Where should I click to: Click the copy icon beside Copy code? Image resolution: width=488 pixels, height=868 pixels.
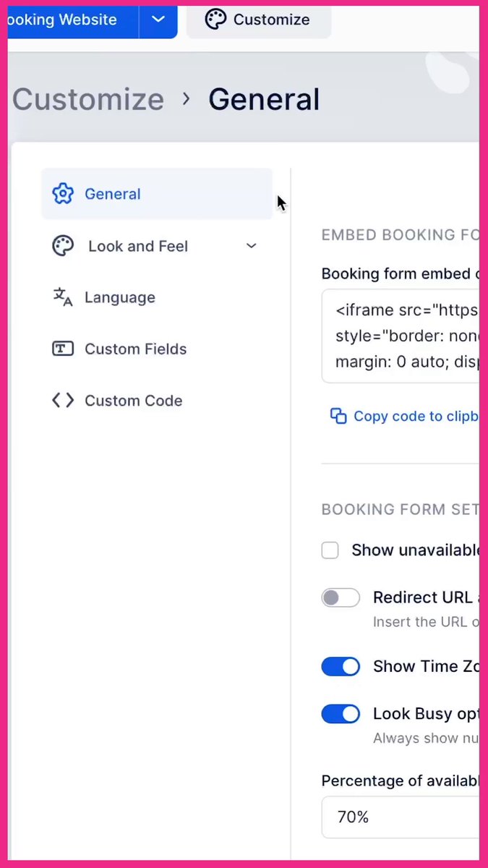pos(338,416)
